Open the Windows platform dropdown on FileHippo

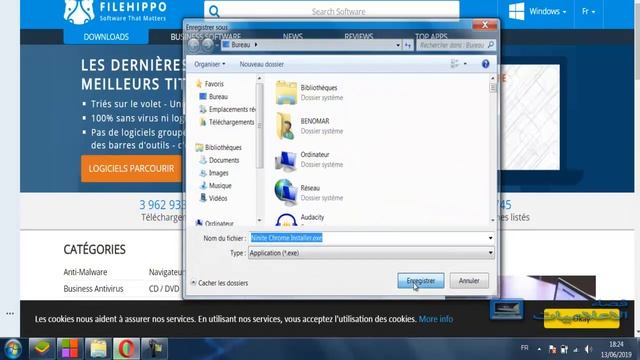(537, 11)
